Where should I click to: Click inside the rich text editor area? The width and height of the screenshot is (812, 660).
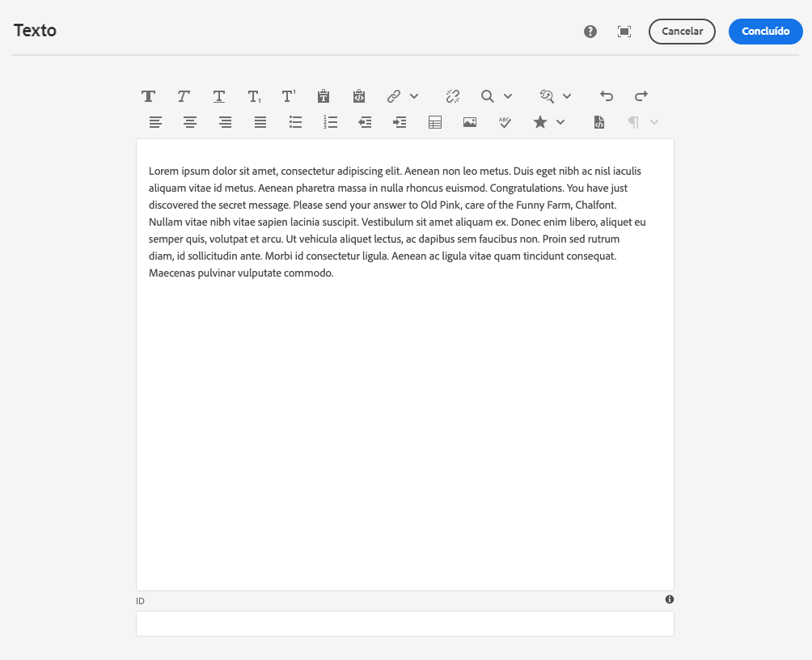click(x=405, y=365)
